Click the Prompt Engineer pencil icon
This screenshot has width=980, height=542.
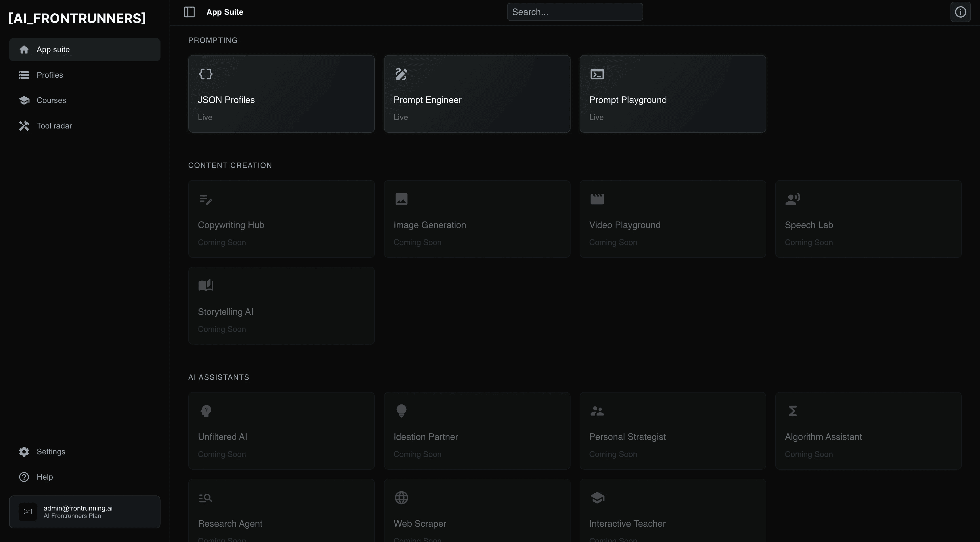(x=401, y=74)
